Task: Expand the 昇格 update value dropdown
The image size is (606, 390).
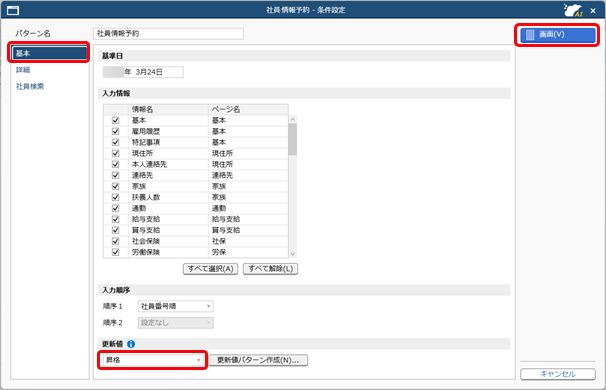Action: tap(153, 360)
